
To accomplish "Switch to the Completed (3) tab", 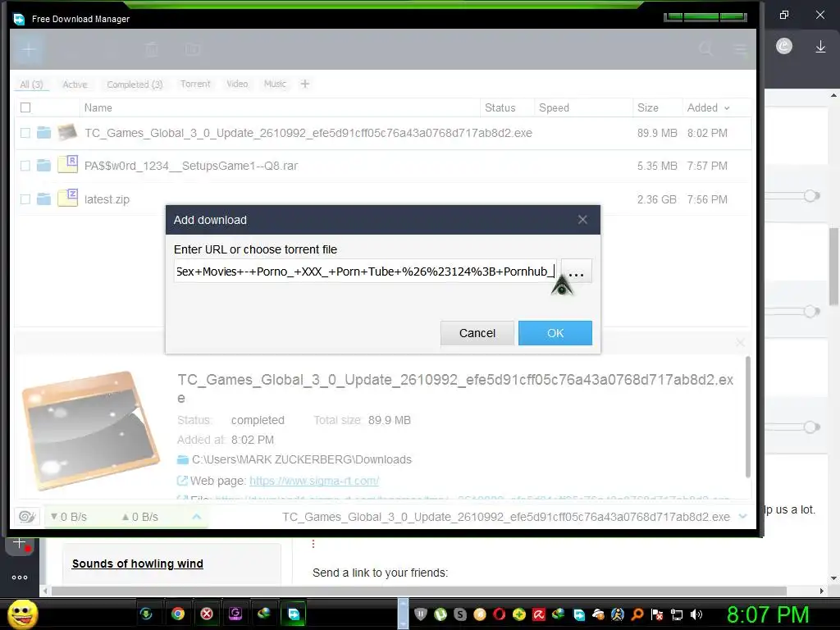I will (x=135, y=84).
